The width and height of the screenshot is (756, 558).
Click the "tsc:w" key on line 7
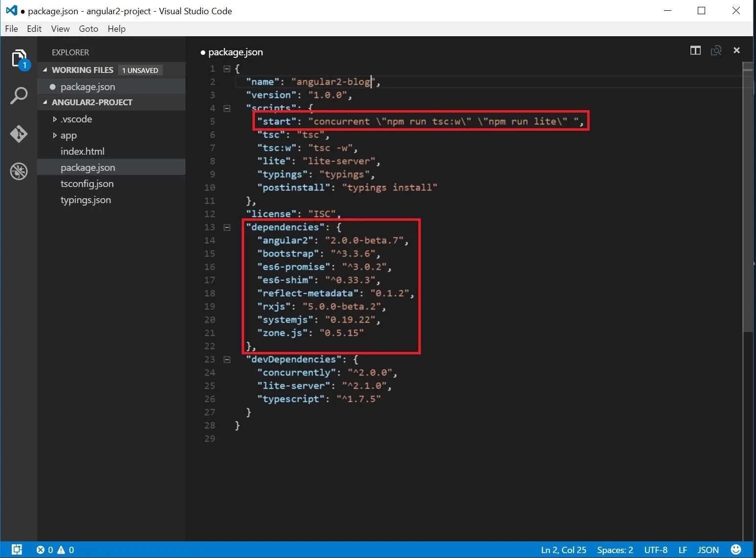(x=277, y=148)
